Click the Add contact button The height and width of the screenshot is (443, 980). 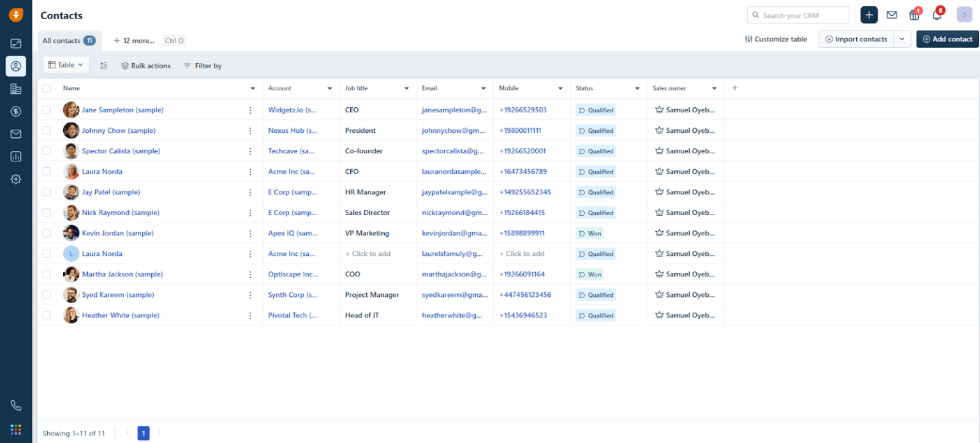(947, 39)
